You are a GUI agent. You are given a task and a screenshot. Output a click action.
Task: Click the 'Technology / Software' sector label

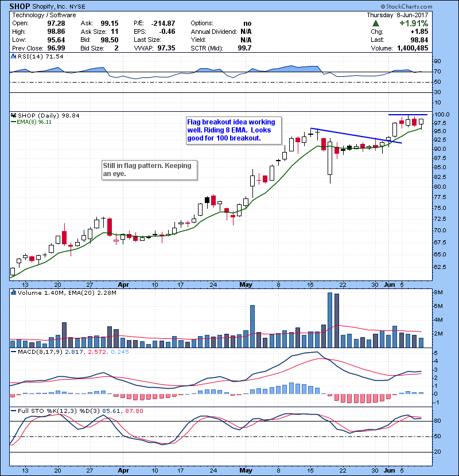[44, 15]
